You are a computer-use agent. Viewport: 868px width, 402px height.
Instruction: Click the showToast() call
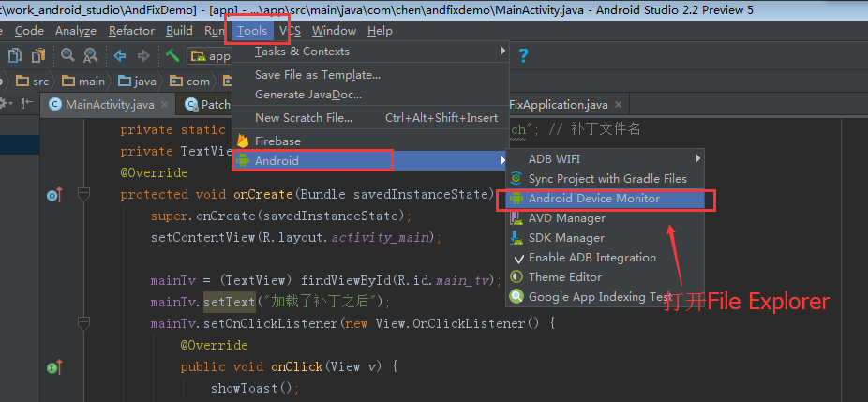tap(251, 389)
